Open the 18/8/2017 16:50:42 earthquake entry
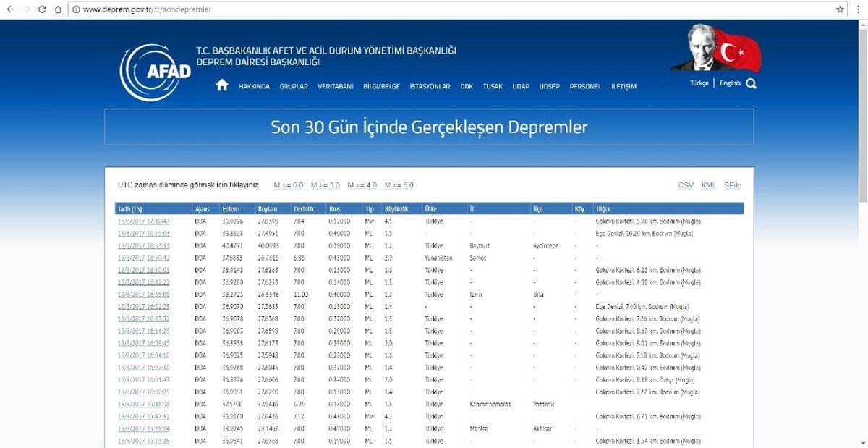Screen dimensions: 868x448 point(143,258)
